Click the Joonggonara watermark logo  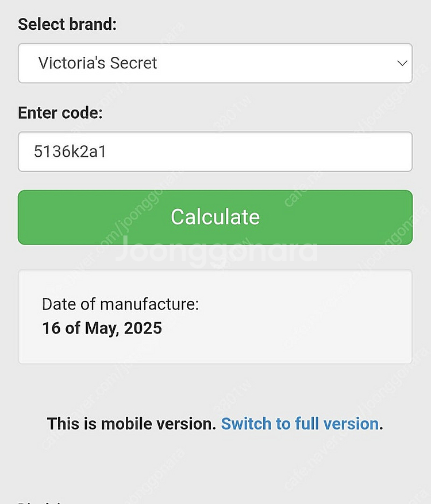(x=216, y=251)
